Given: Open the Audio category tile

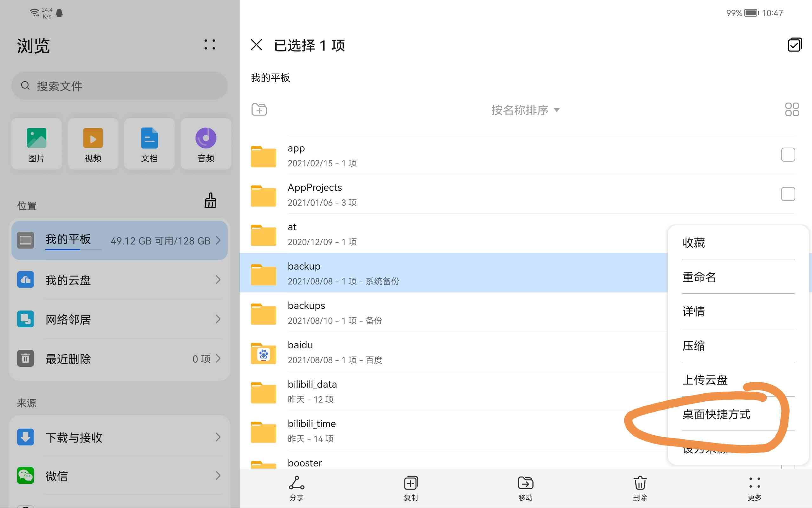Looking at the screenshot, I should click(206, 144).
